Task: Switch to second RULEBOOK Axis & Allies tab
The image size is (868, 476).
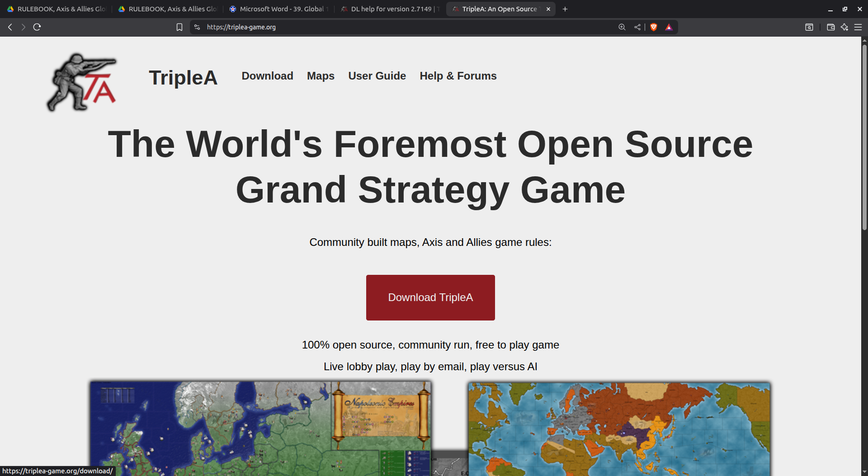Action: tap(168, 9)
